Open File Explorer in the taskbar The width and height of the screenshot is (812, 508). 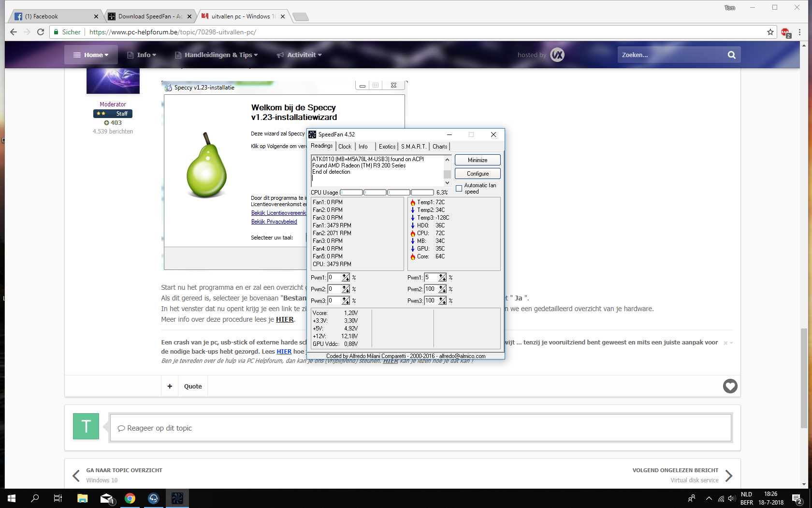point(82,498)
